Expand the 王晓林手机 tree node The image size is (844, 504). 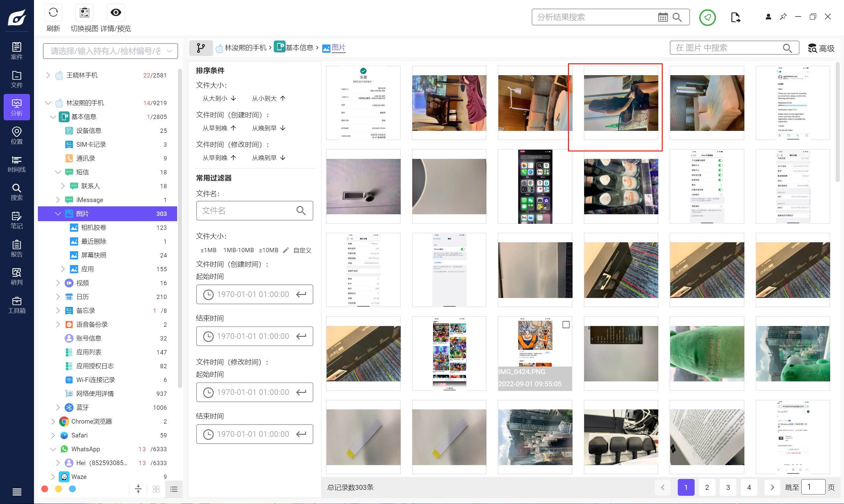[x=48, y=75]
